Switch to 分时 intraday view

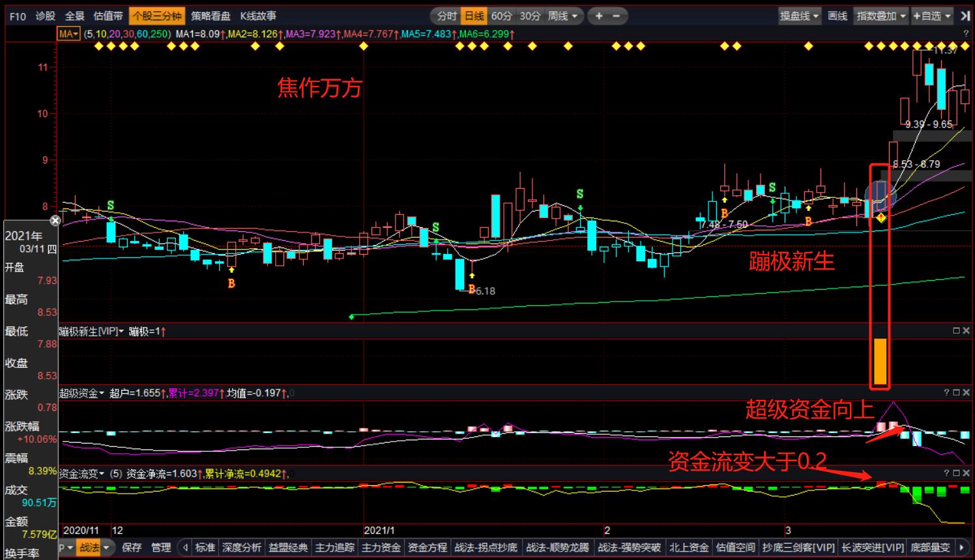click(x=447, y=16)
